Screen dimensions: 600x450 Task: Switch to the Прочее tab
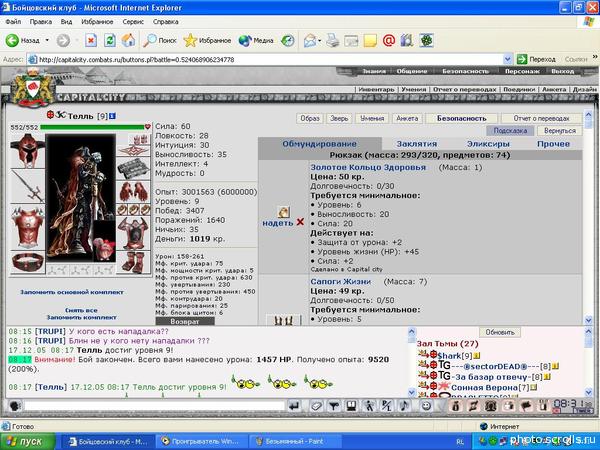pos(553,144)
